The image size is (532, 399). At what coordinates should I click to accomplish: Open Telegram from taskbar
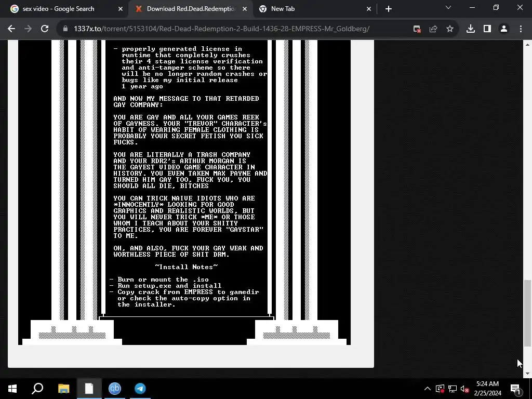pyautogui.click(x=140, y=389)
